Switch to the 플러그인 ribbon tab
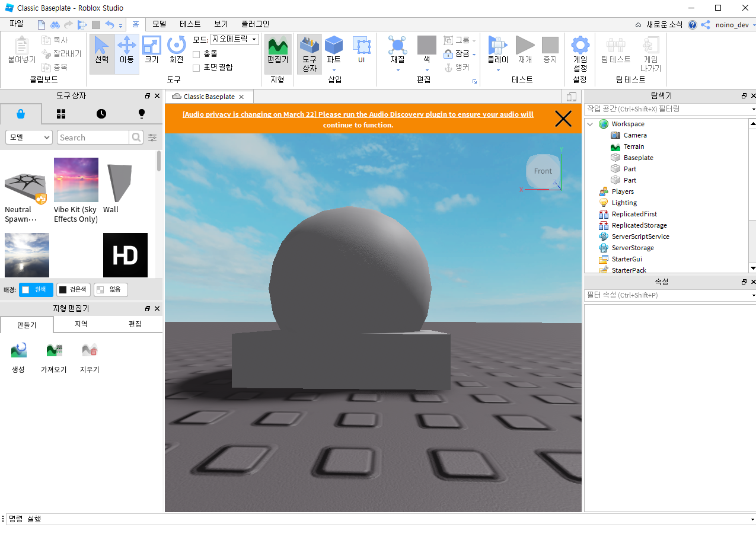The image size is (756, 540). point(255,24)
